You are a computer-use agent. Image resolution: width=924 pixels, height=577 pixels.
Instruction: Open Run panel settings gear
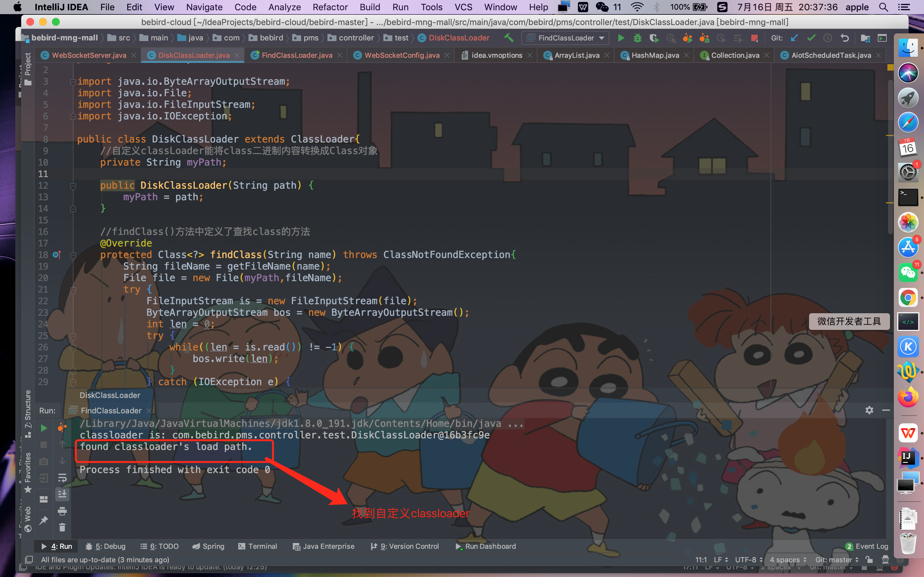[869, 410]
